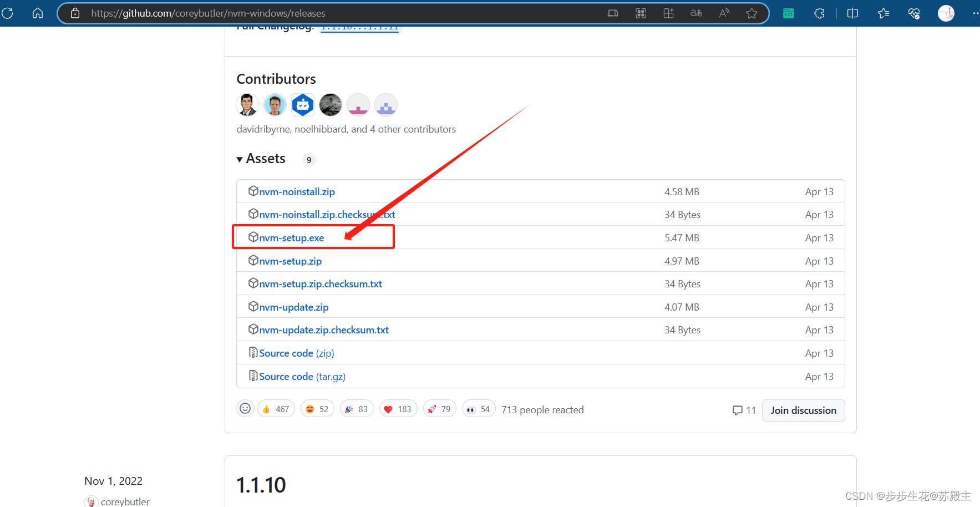Image resolution: width=980 pixels, height=507 pixels.
Task: Open the add reaction smiley button
Action: click(x=245, y=409)
